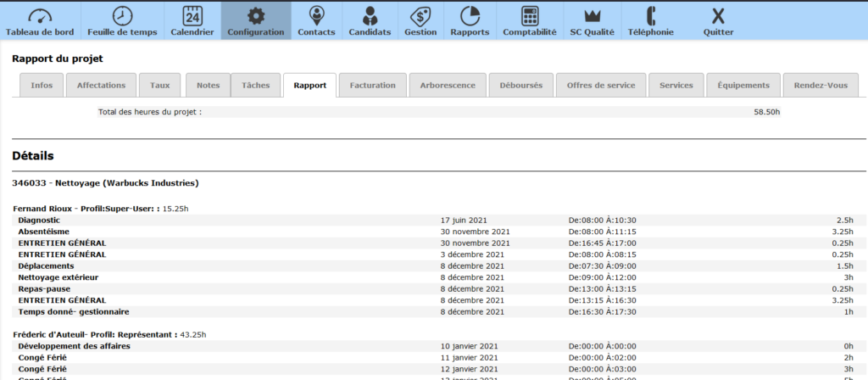Go to the Déboursés tab
The height and width of the screenshot is (380, 868).
521,86
